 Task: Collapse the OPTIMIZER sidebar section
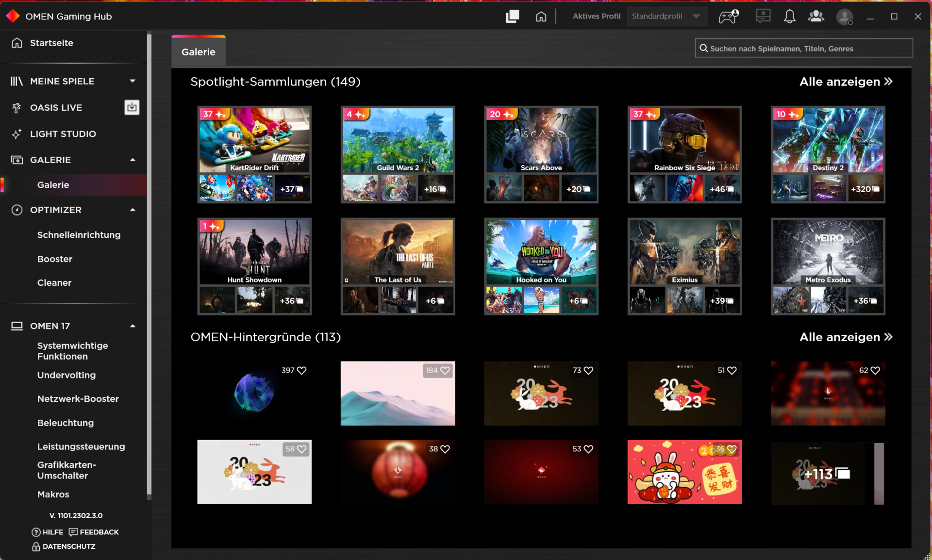(x=133, y=210)
